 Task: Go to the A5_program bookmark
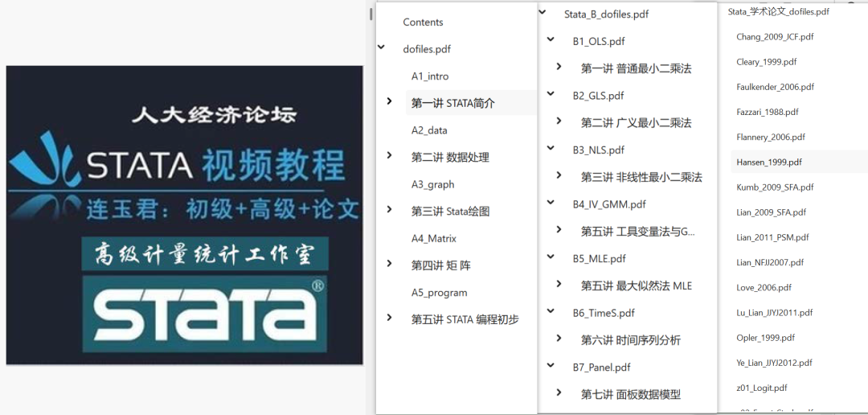coord(439,293)
